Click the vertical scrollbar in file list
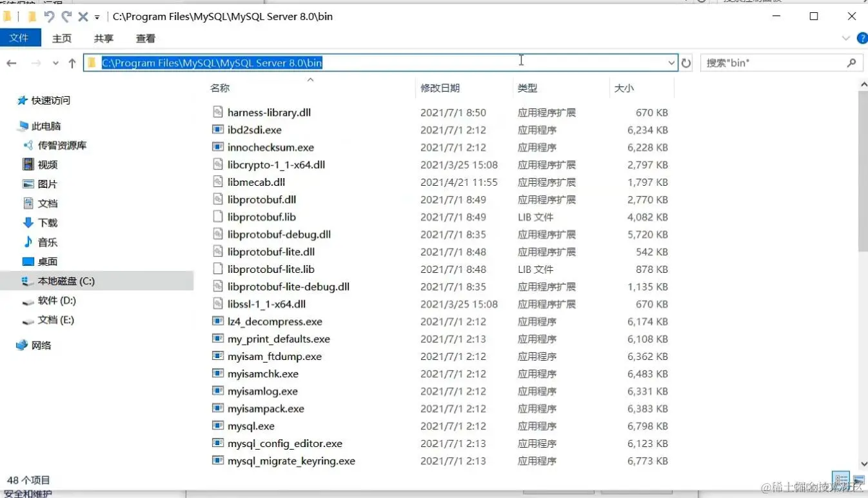This screenshot has width=868, height=498. pyautogui.click(x=863, y=171)
